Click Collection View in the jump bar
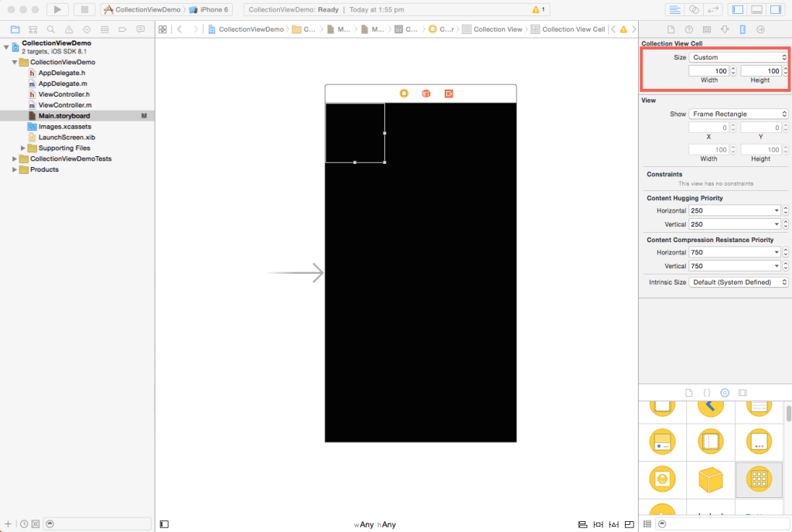 click(x=497, y=29)
